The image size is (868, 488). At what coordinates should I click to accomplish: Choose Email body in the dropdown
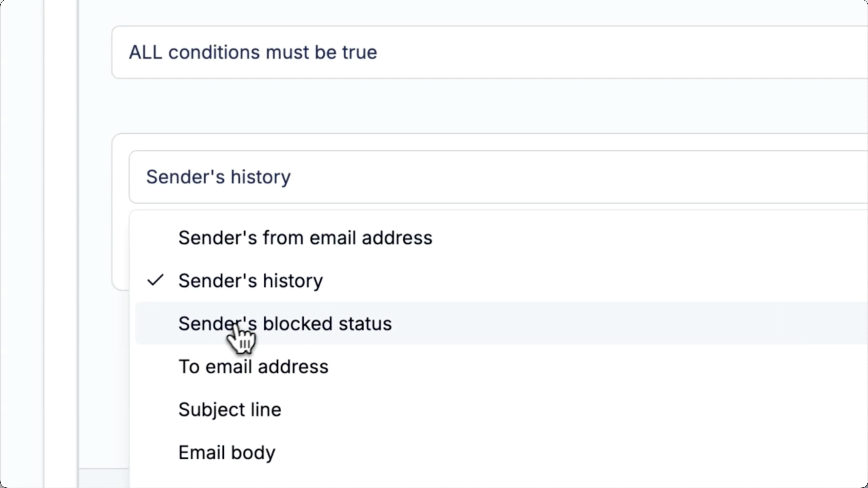(227, 452)
